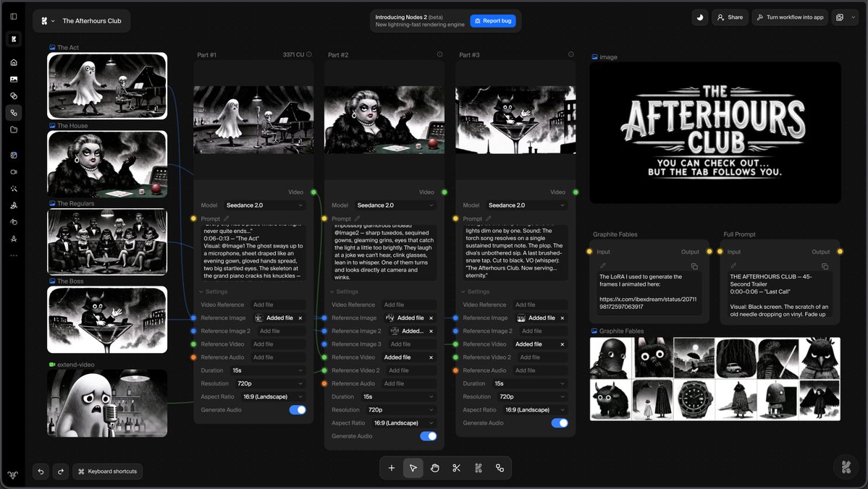This screenshot has width=868, height=489.
Task: Open Part #1 Model Seedance 2.0 dropdown
Action: 264,205
